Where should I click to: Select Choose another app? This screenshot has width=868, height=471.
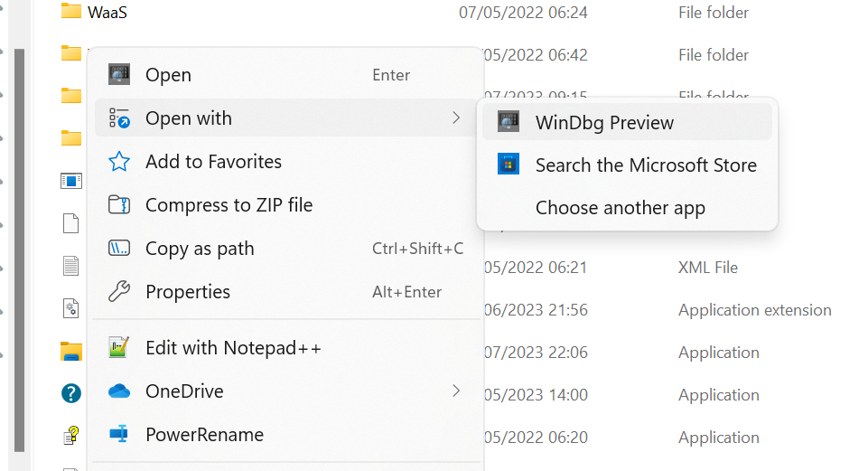pos(627,207)
